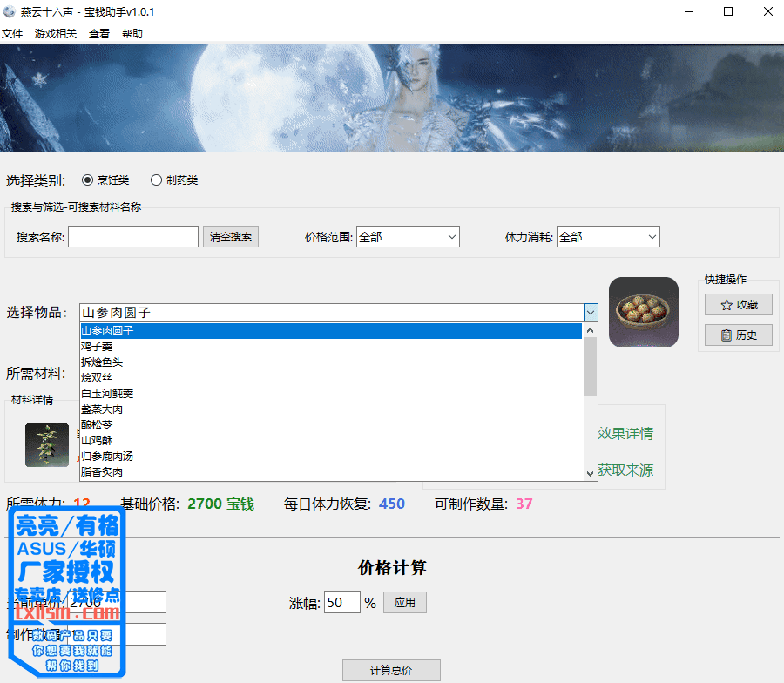
Task: Select 酿松苓 in the dropdown list
Action: [x=331, y=425]
